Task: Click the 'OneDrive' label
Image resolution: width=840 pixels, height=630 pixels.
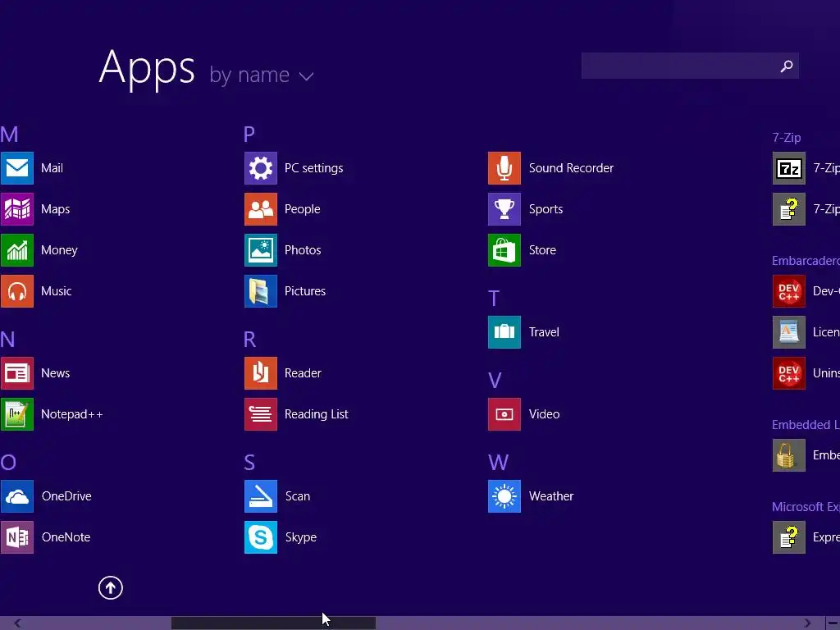Action: [x=66, y=496]
